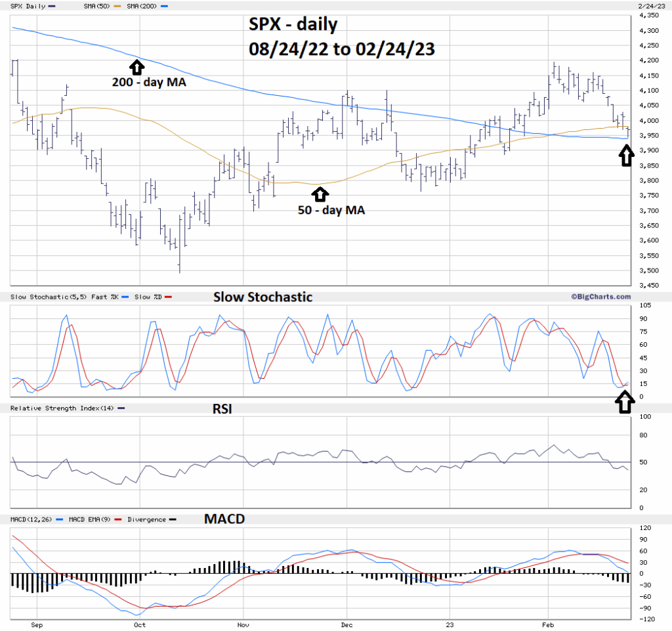Image resolution: width=672 pixels, height=631 pixels.
Task: Click the MACD EMA(9) red legend marker
Action: 118,519
